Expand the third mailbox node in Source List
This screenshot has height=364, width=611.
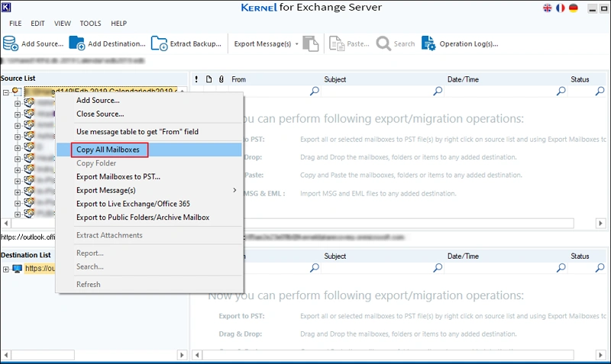(x=17, y=126)
